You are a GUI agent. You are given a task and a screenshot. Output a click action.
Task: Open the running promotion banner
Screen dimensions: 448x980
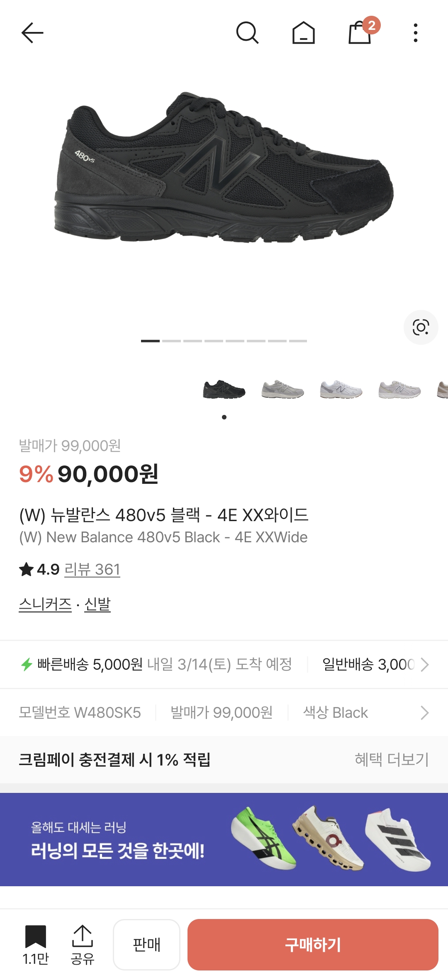pyautogui.click(x=224, y=839)
